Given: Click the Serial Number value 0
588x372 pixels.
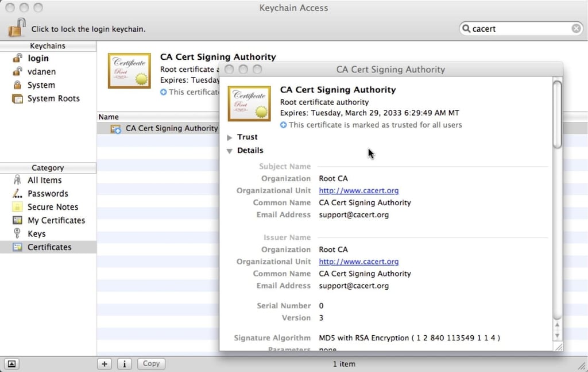Looking at the screenshot, I should pyautogui.click(x=321, y=306).
